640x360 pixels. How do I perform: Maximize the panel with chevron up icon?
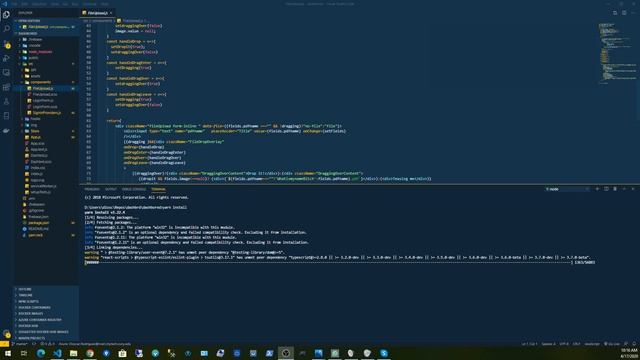tap(624, 189)
